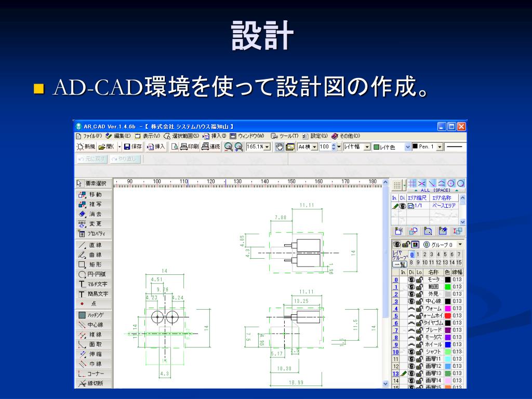532x399 pixels.
Task: Open the 設定(G) menu
Action: 315,136
